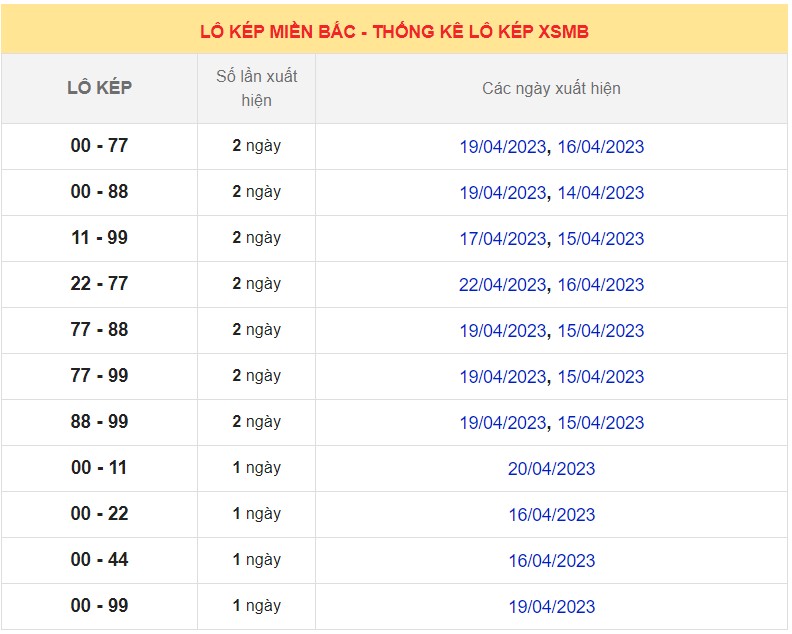The width and height of the screenshot is (792, 634).
Task: Open the 14/04/2023 date link
Action: (600, 193)
